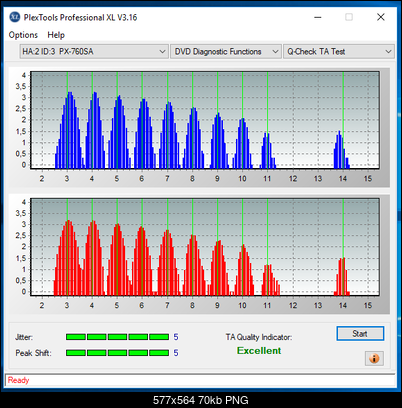Screen dimensions: 402x408
Task: Click the red peak at 14 in bottom graph
Action: [x=342, y=277]
